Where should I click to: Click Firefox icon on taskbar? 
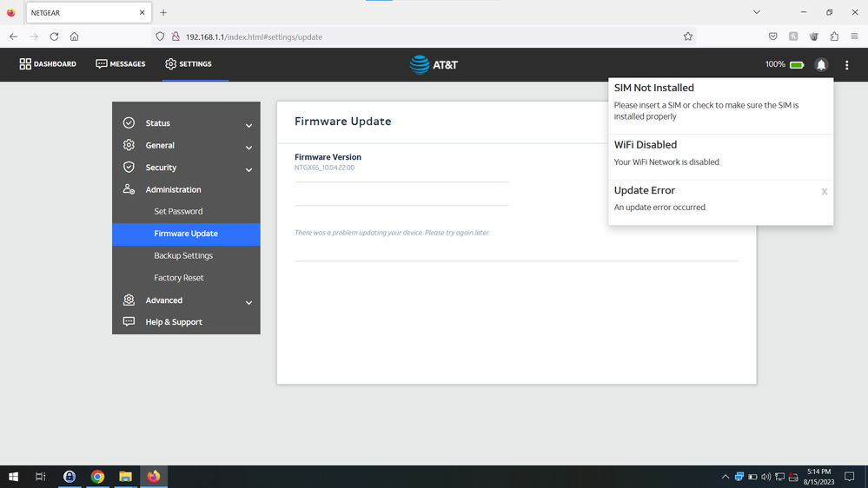154,477
